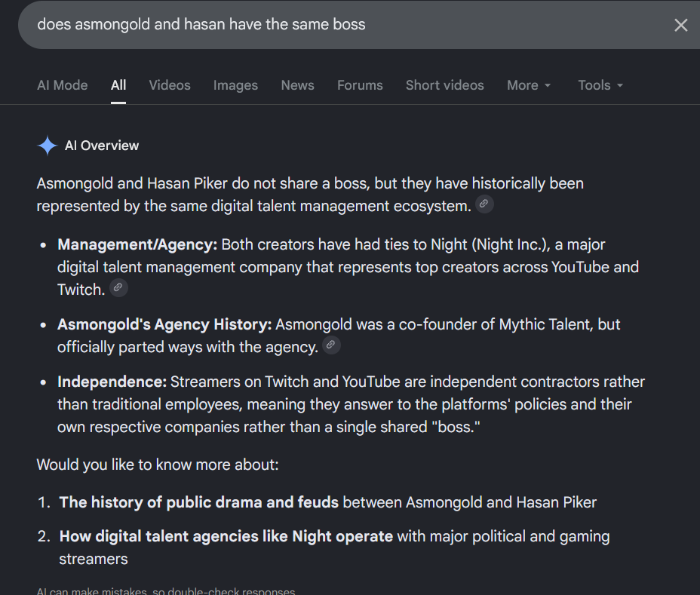Open the Forums tab
Image resolution: width=700 pixels, height=595 pixels.
click(x=360, y=85)
